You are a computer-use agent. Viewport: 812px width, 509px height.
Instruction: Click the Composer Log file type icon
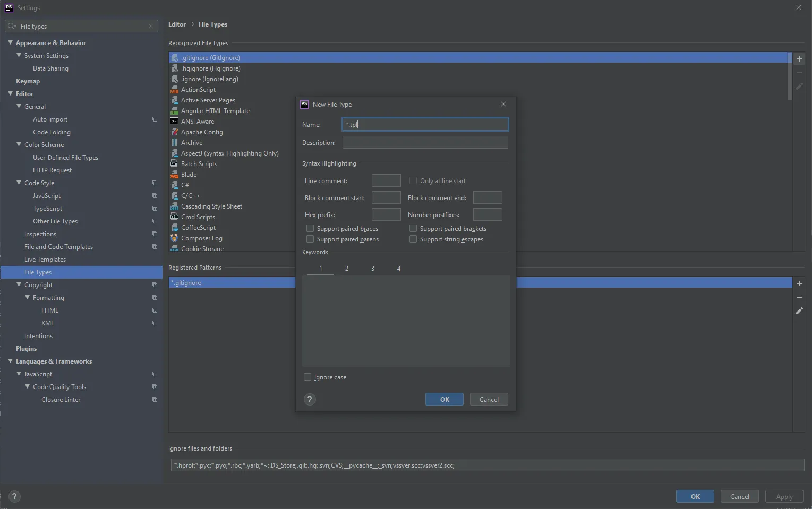click(x=174, y=238)
